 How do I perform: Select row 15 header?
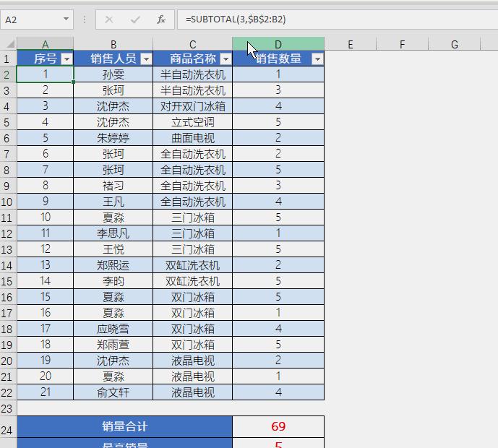pos(7,281)
